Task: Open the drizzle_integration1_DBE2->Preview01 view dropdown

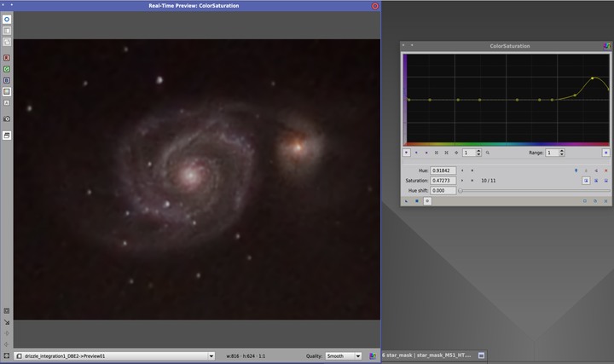Action: 115,355
